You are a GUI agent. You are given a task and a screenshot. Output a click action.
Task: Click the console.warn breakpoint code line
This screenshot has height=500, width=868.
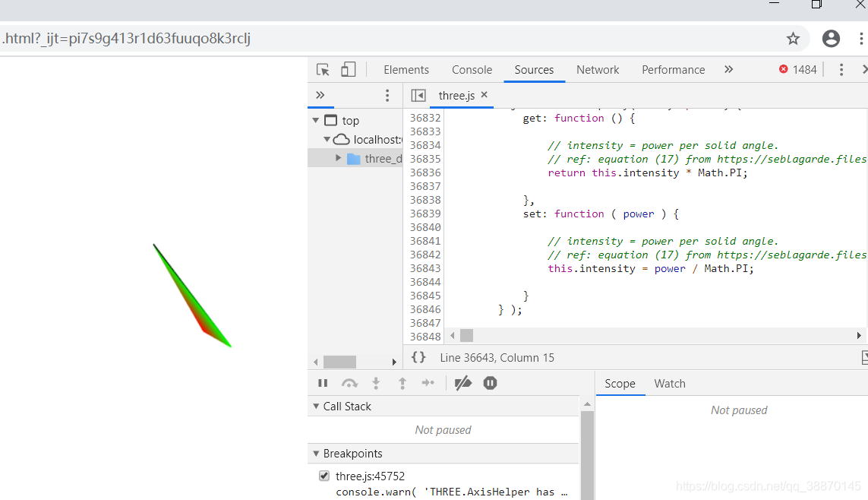[x=451, y=492]
